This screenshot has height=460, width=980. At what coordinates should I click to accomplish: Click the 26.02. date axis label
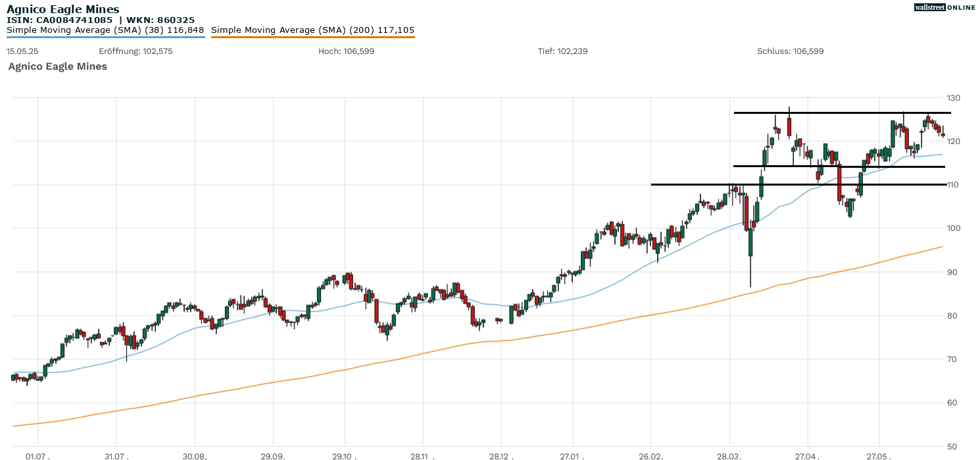[x=651, y=455]
